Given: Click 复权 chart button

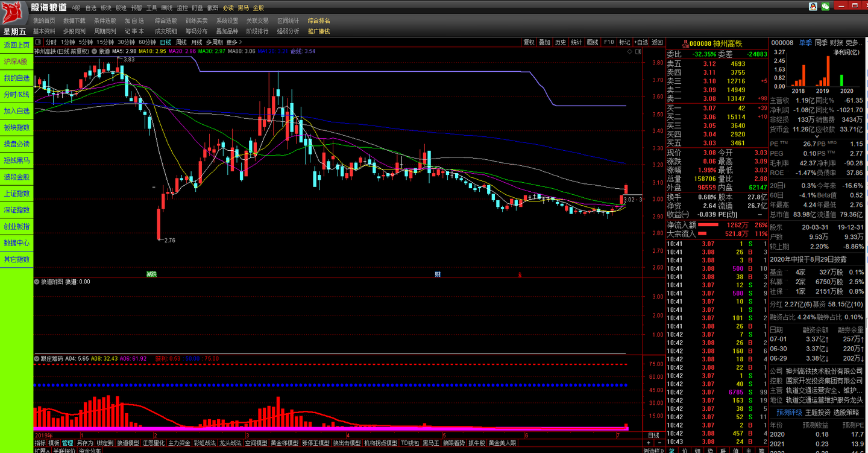Looking at the screenshot, I should click(529, 42).
